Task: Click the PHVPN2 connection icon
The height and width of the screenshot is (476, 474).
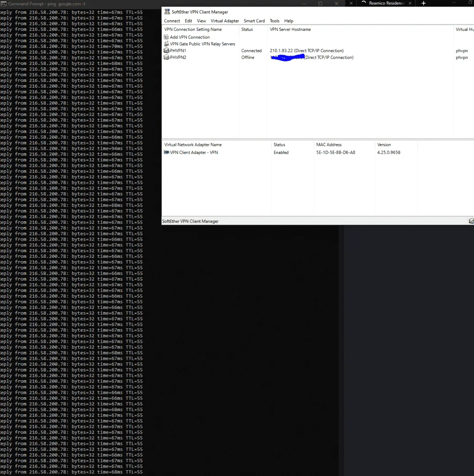Action: point(166,57)
